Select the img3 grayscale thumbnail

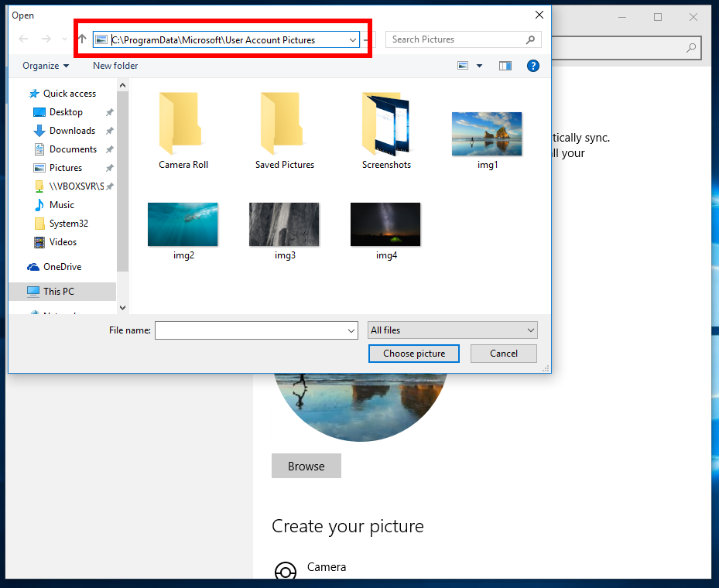[284, 224]
